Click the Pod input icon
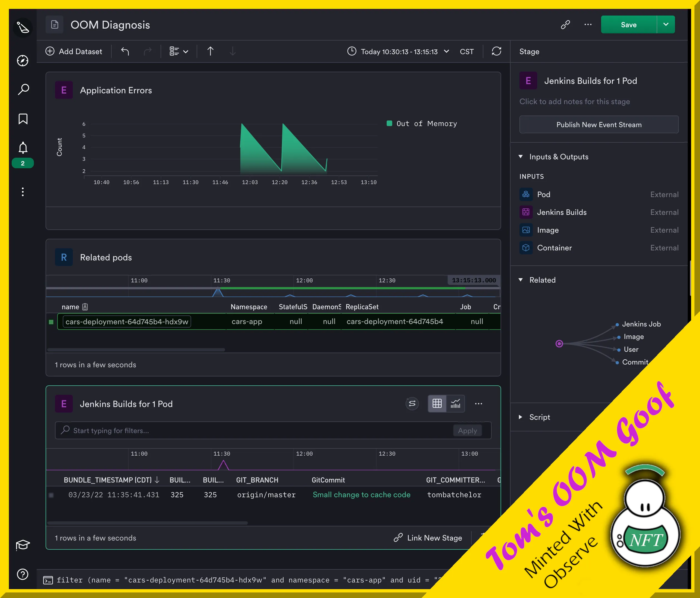Viewport: 700px width, 598px height. tap(526, 194)
